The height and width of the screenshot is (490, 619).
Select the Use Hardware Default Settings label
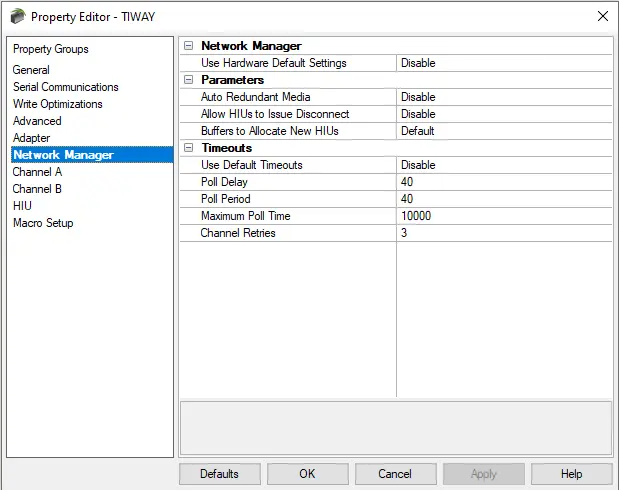pyautogui.click(x=274, y=63)
